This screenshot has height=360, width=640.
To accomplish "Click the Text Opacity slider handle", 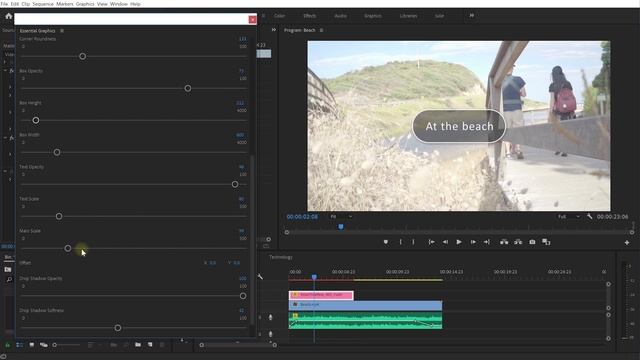I will (x=235, y=184).
